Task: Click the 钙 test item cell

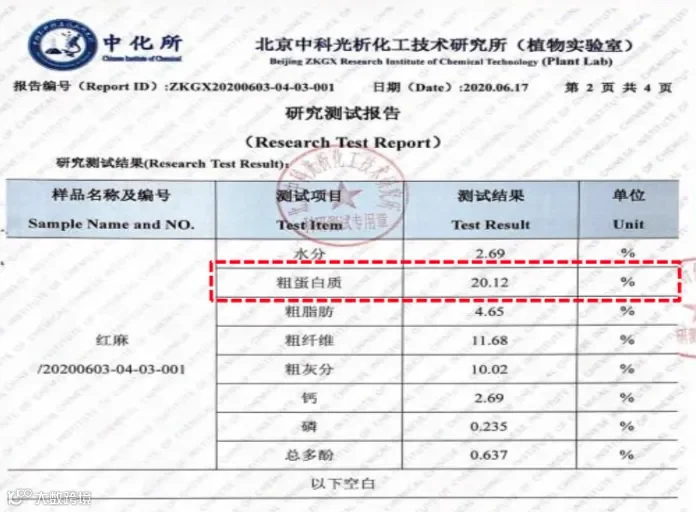Action: (309, 398)
